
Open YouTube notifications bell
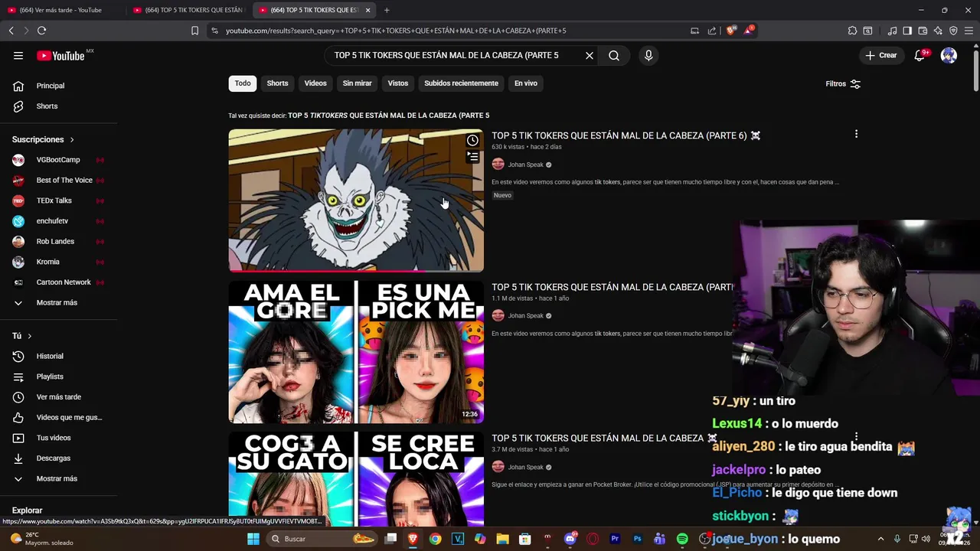coord(920,55)
